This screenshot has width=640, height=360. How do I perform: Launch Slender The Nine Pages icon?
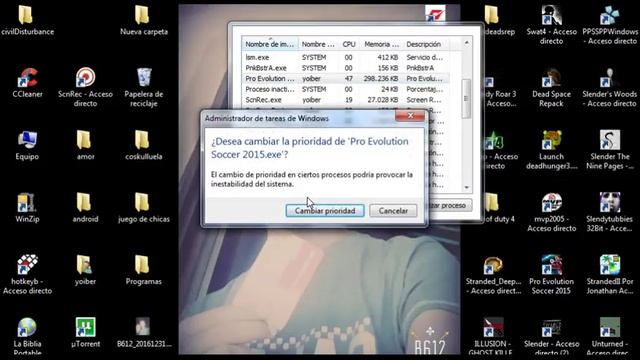(x=610, y=140)
